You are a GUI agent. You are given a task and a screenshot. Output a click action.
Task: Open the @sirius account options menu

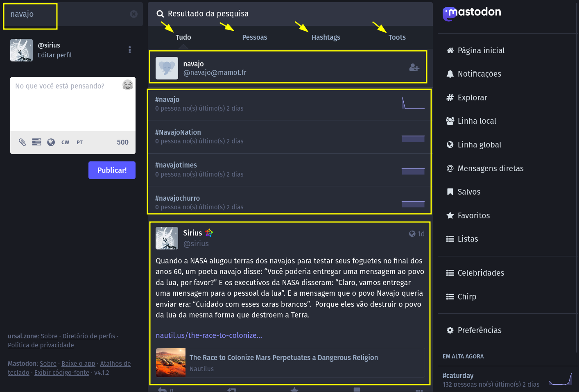pos(130,50)
